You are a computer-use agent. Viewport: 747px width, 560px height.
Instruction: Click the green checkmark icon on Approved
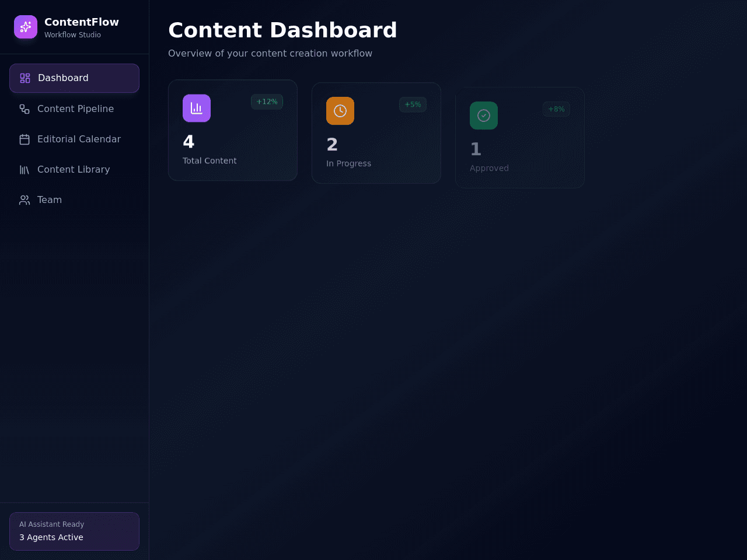[x=484, y=116]
